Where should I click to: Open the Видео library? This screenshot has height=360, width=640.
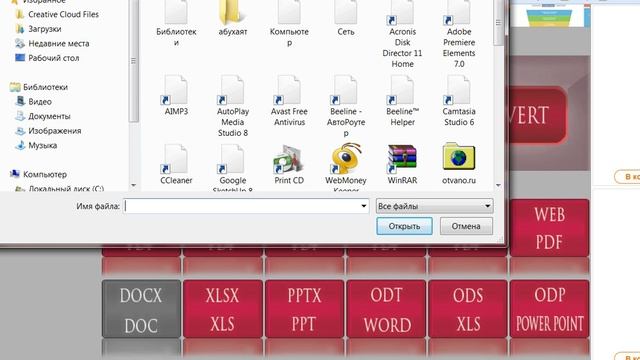pyautogui.click(x=34, y=101)
